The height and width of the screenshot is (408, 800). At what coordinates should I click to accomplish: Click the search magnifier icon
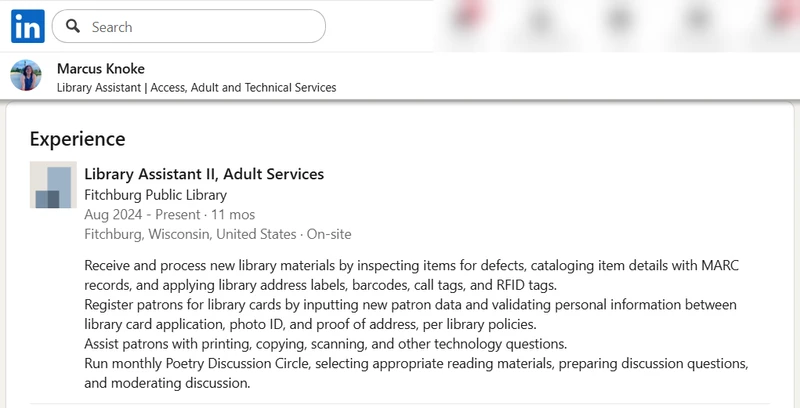pos(74,27)
